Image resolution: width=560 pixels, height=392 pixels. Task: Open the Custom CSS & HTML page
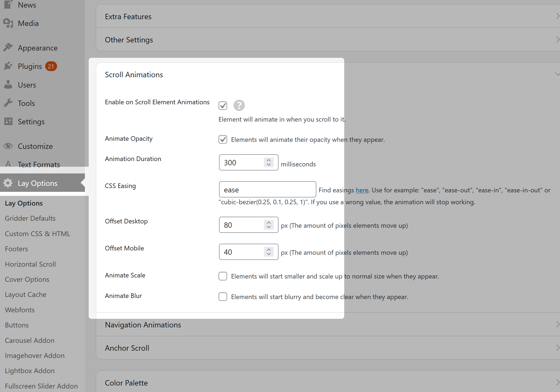point(38,233)
